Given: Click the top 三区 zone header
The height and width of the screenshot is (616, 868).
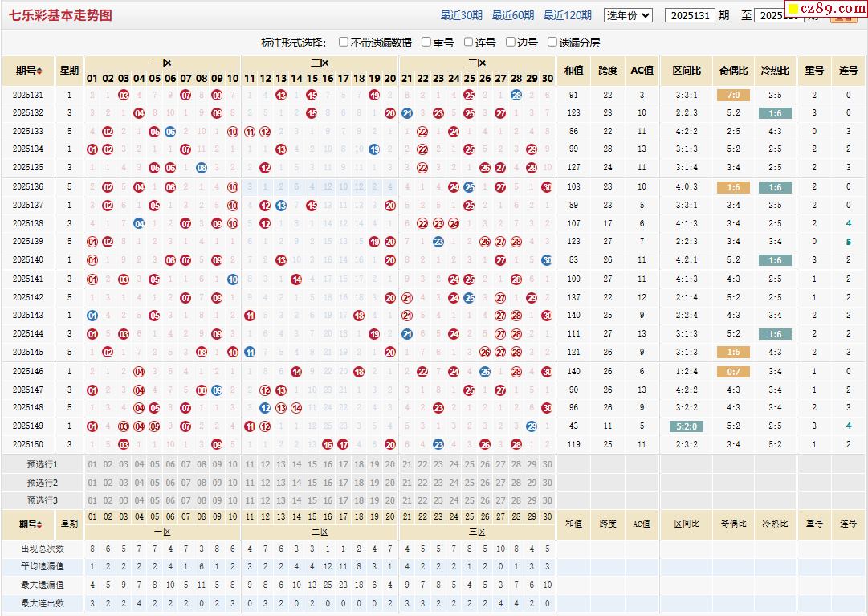Looking at the screenshot, I should [x=477, y=63].
